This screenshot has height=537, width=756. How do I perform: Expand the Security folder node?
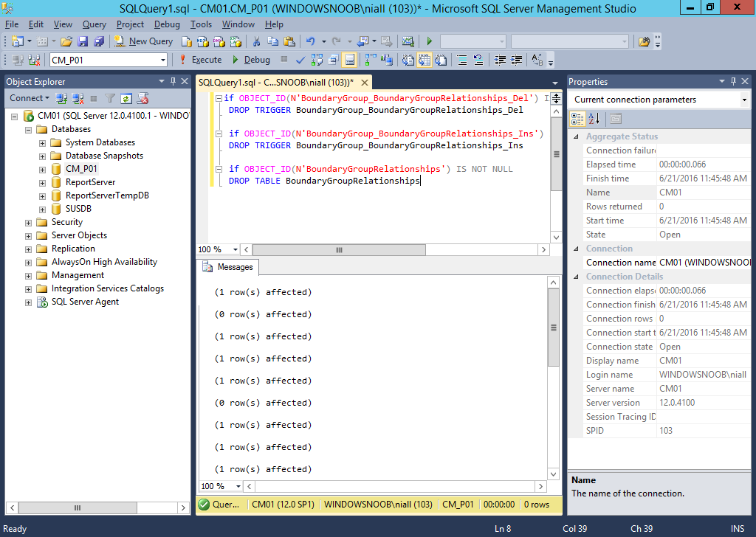[x=29, y=223]
